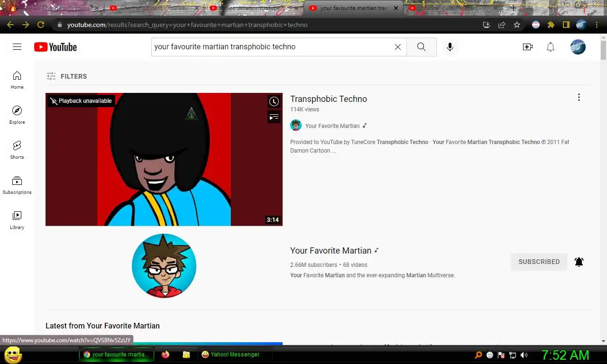Play the Transphobic Techno video thumbnail
The height and width of the screenshot is (364, 607).
164,159
